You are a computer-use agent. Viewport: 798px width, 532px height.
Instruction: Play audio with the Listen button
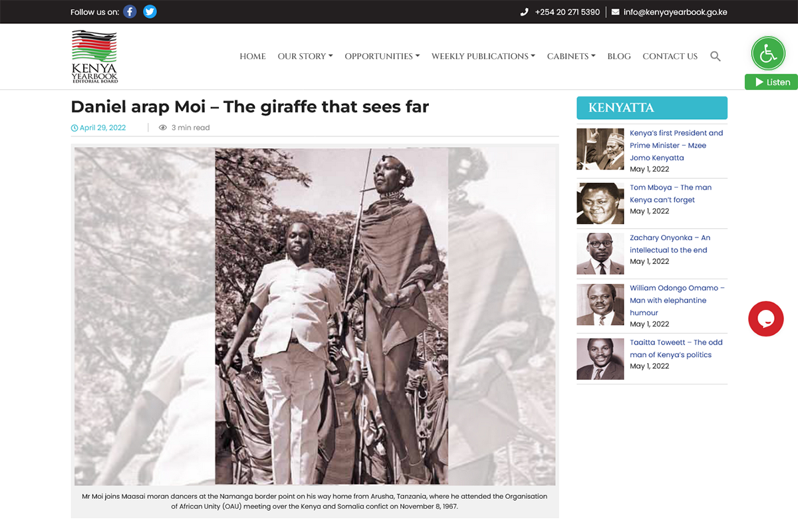click(x=771, y=82)
